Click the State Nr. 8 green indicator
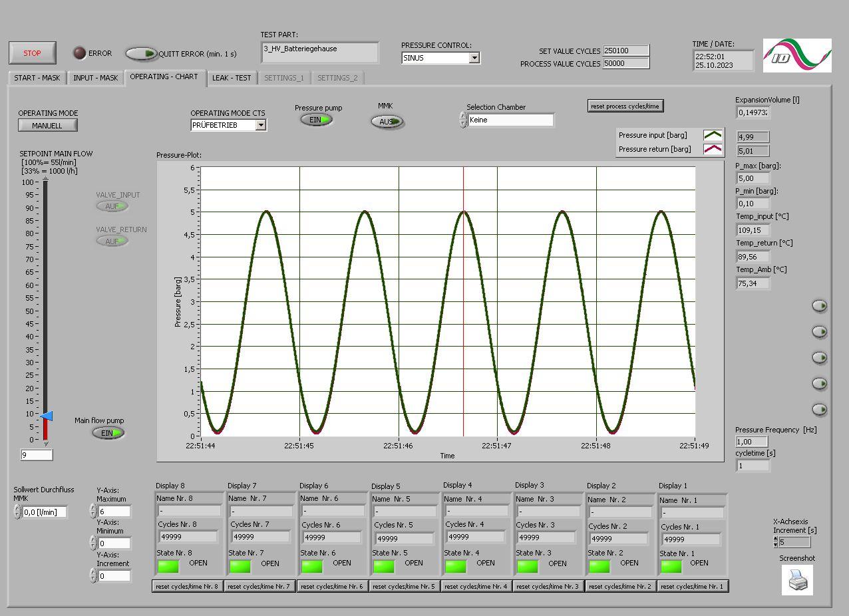Image resolution: width=849 pixels, height=616 pixels. point(168,566)
